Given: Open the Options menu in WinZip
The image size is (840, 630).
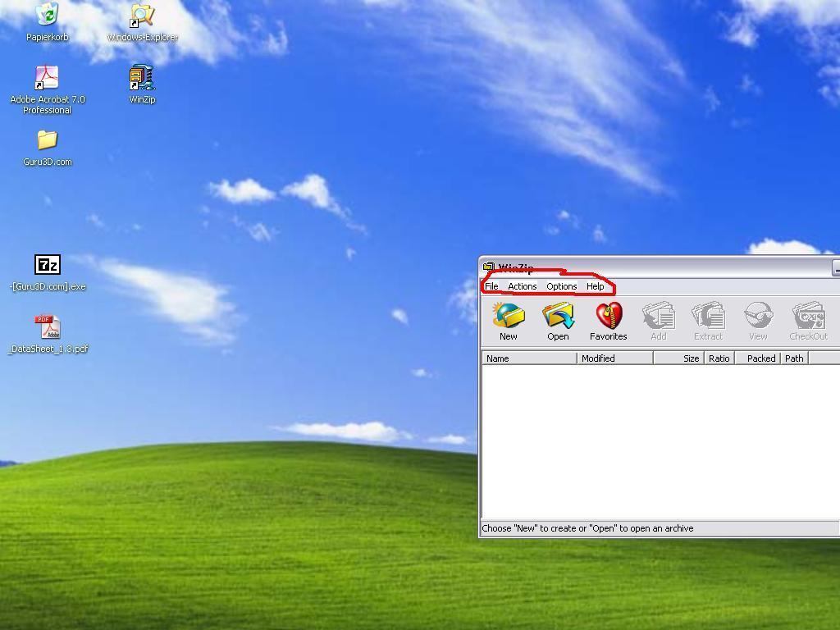Looking at the screenshot, I should pos(561,286).
